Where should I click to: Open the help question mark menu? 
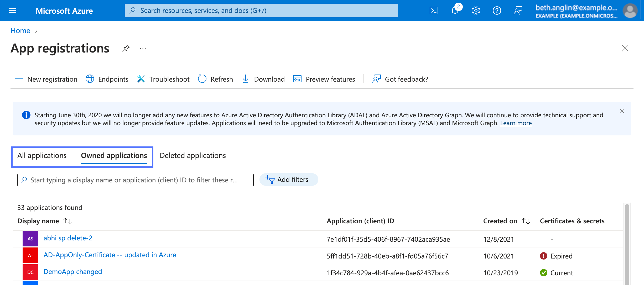pos(497,10)
